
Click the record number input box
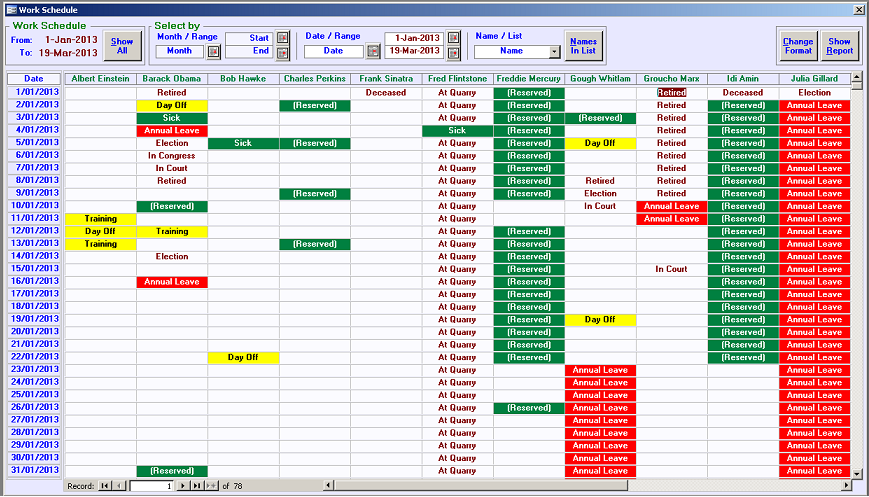[152, 486]
